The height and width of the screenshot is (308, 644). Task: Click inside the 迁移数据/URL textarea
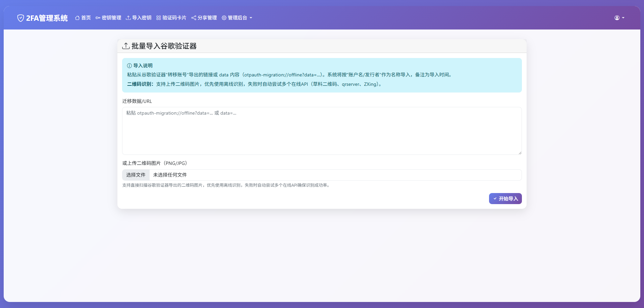click(322, 131)
